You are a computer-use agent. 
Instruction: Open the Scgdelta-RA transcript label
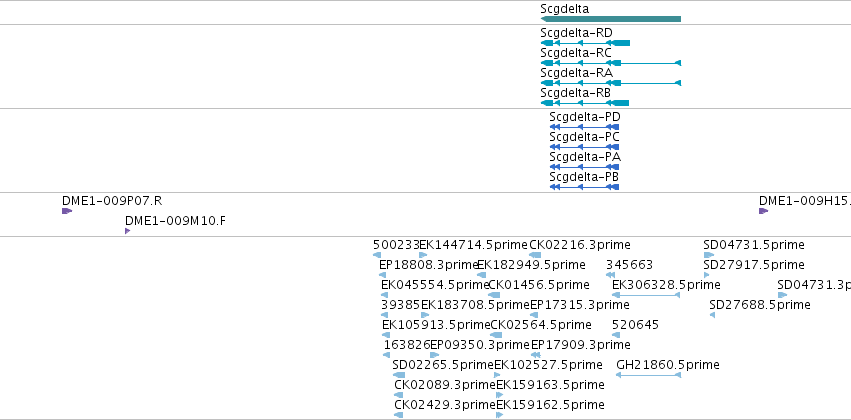tap(576, 73)
